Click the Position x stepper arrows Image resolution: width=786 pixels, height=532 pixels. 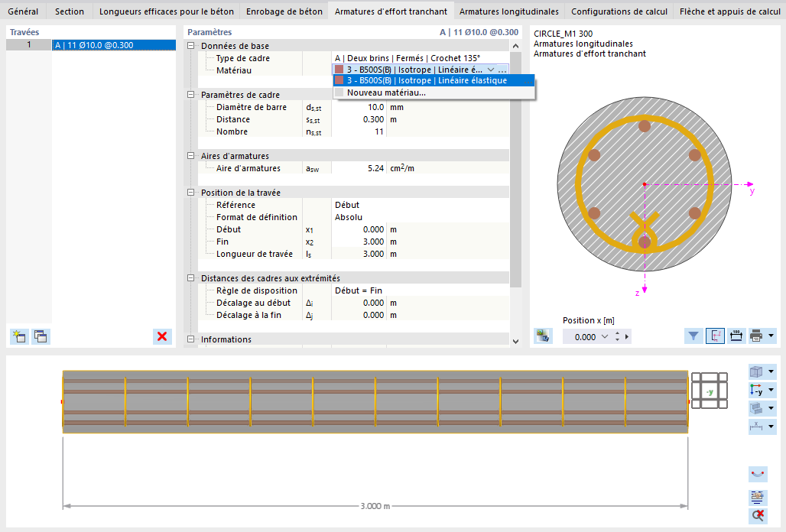coord(617,336)
